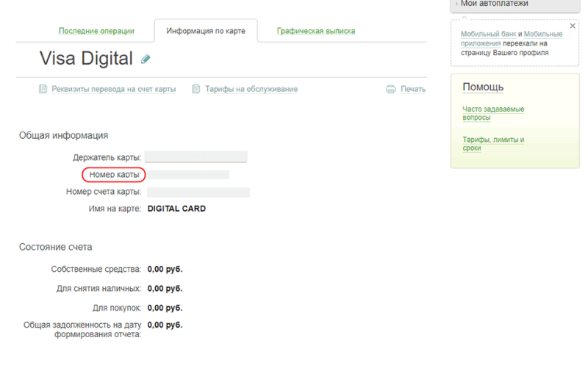
Task: Switch to the Последние операции tab
Action: [96, 31]
